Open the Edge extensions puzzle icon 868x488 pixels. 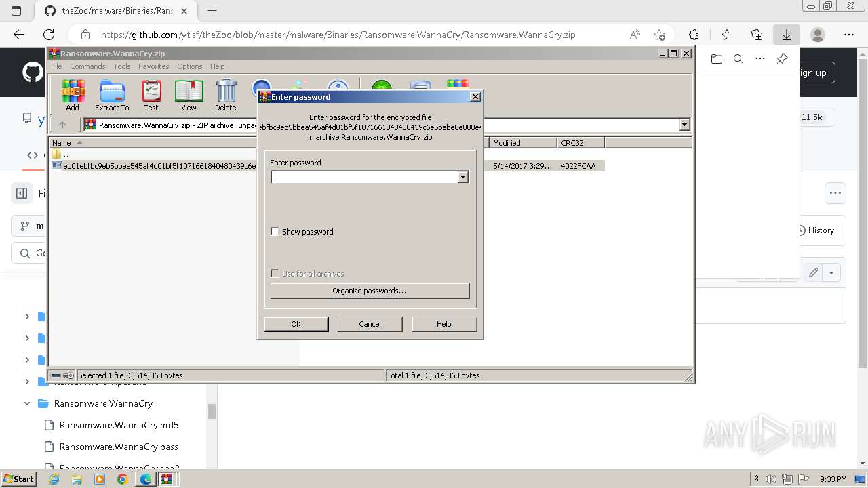pyautogui.click(x=694, y=35)
